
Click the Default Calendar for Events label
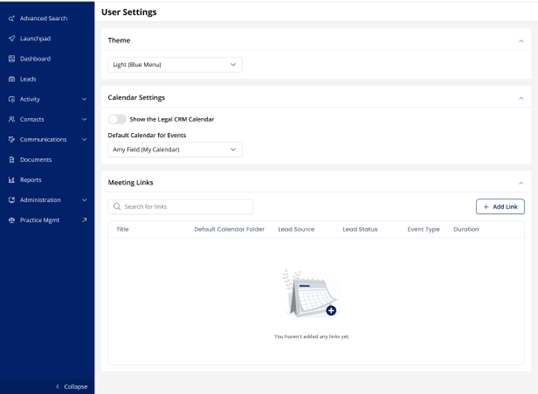147,135
